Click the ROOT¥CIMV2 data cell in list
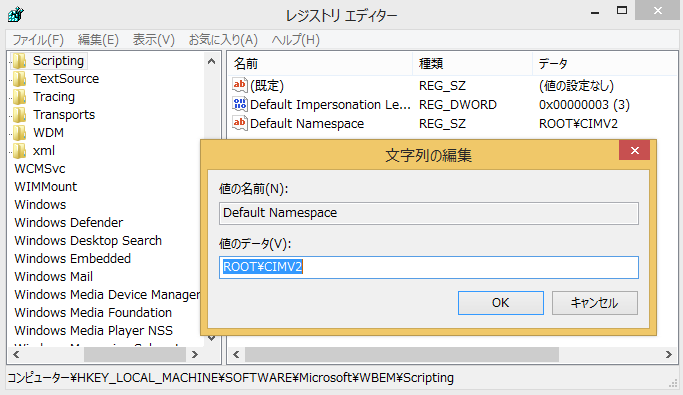This screenshot has width=683, height=395. [x=578, y=124]
